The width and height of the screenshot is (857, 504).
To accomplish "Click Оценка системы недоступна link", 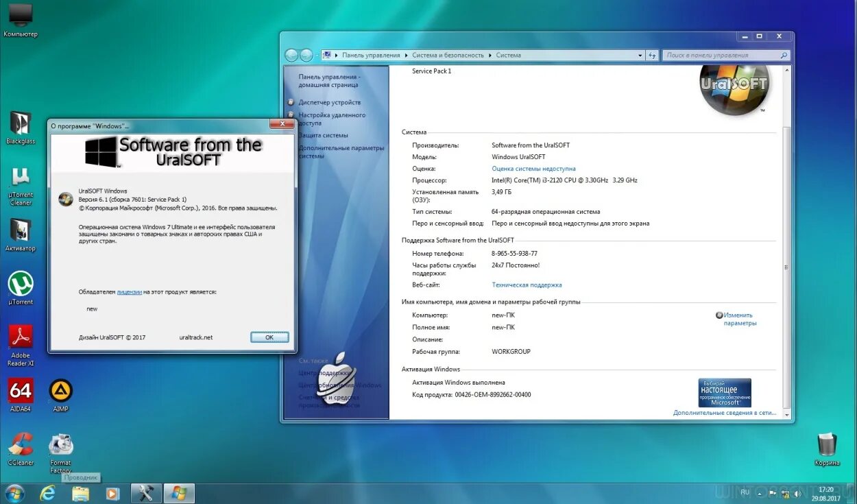I will pos(533,169).
